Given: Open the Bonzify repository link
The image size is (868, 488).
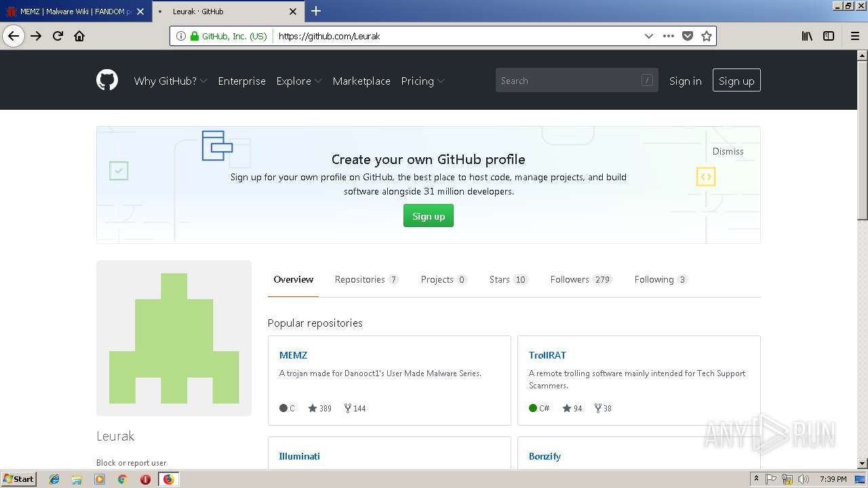Looking at the screenshot, I should pyautogui.click(x=545, y=456).
